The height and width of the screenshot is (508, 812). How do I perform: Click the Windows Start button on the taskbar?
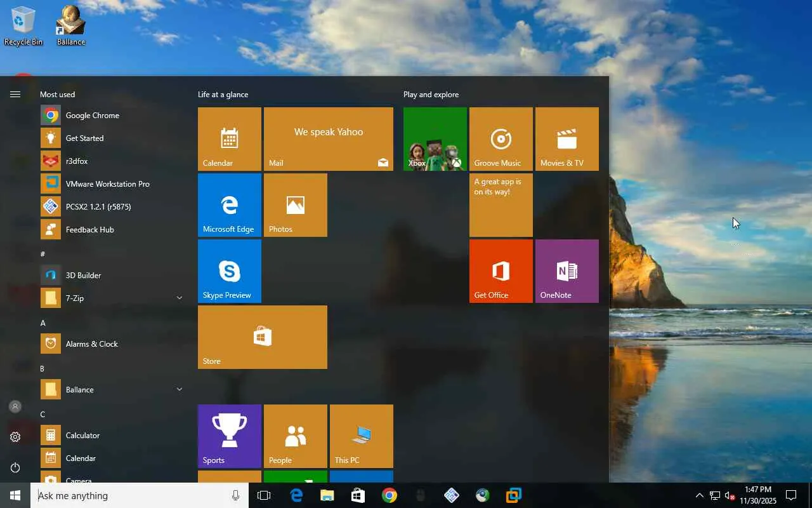15,495
